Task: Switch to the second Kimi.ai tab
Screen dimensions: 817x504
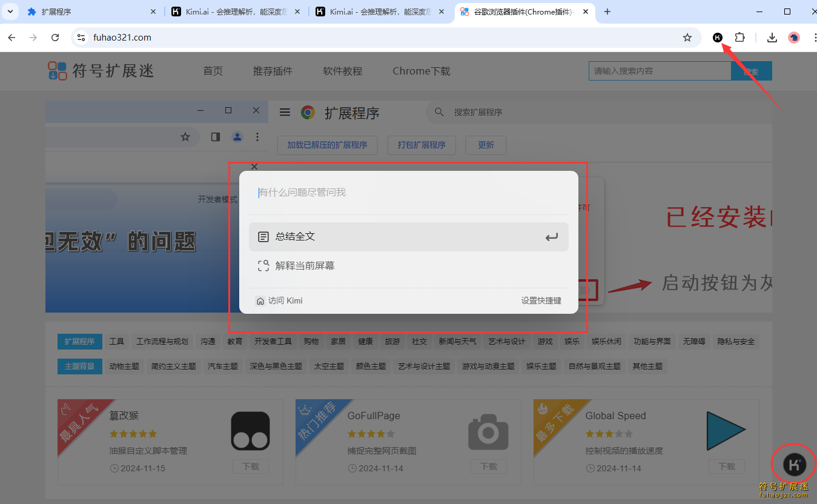Action: pos(380,12)
